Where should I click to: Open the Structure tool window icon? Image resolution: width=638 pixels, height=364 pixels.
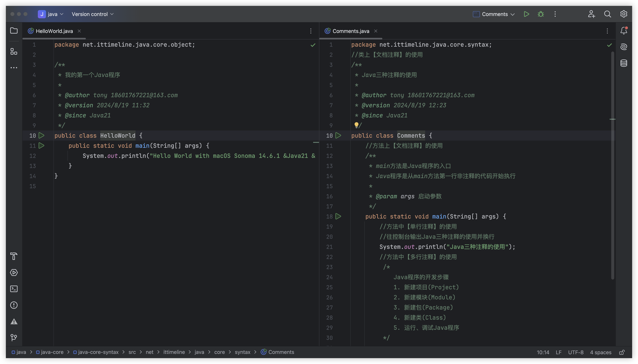[14, 52]
